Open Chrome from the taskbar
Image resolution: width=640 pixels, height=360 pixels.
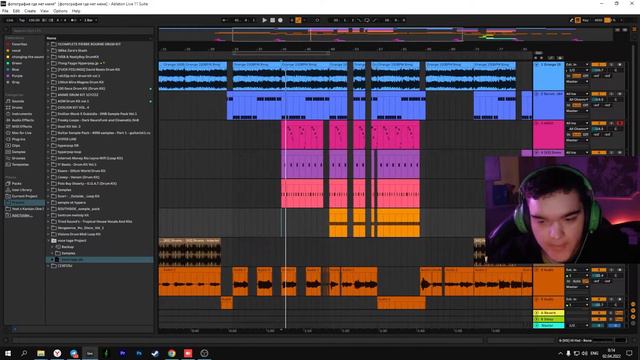pyautogui.click(x=171, y=353)
